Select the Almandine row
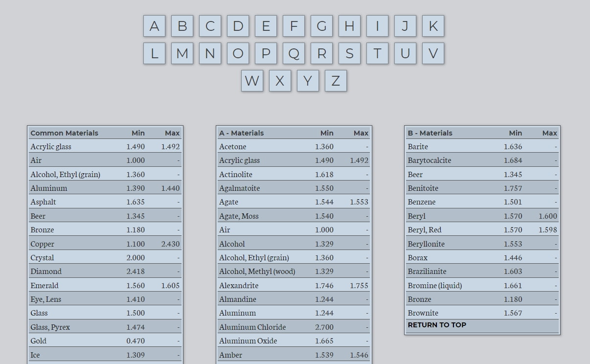This screenshot has height=364, width=590. [294, 299]
